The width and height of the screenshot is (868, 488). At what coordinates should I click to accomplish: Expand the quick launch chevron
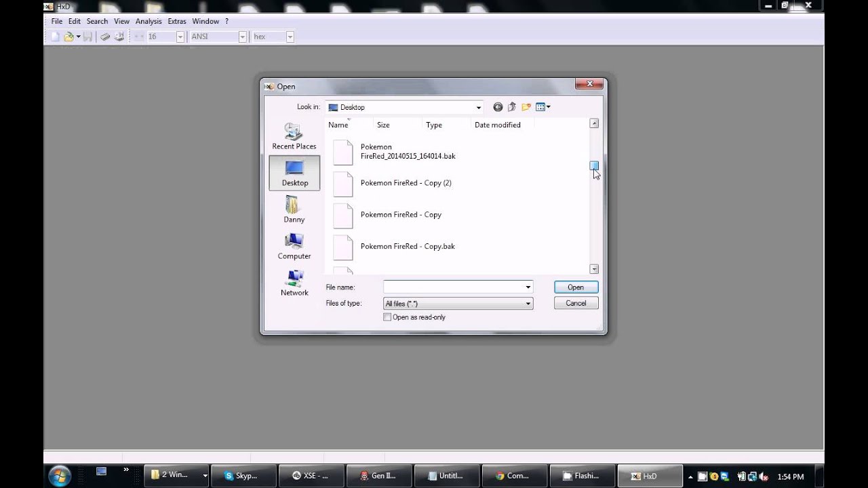(x=126, y=470)
